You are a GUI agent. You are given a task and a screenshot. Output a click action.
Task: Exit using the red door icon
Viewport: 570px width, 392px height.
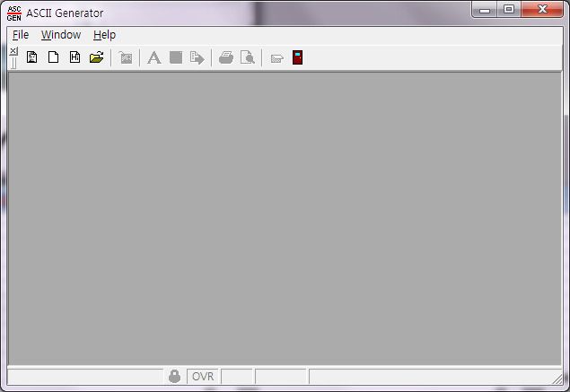(297, 57)
